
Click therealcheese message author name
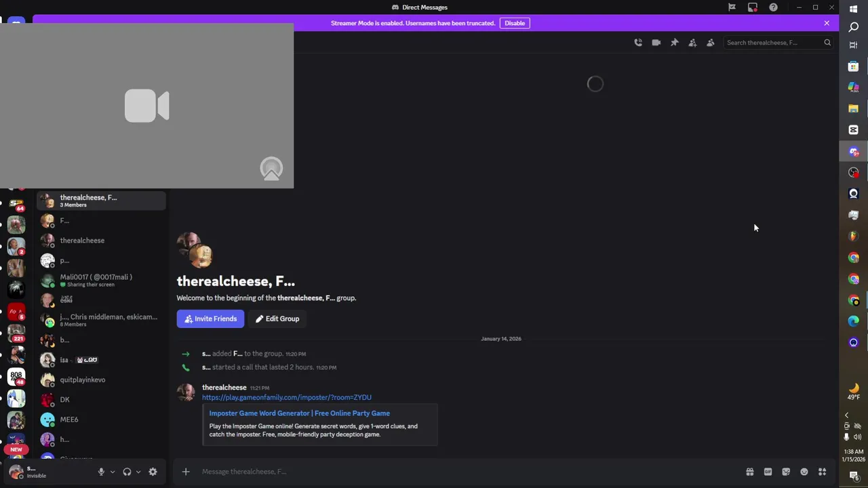(224, 388)
